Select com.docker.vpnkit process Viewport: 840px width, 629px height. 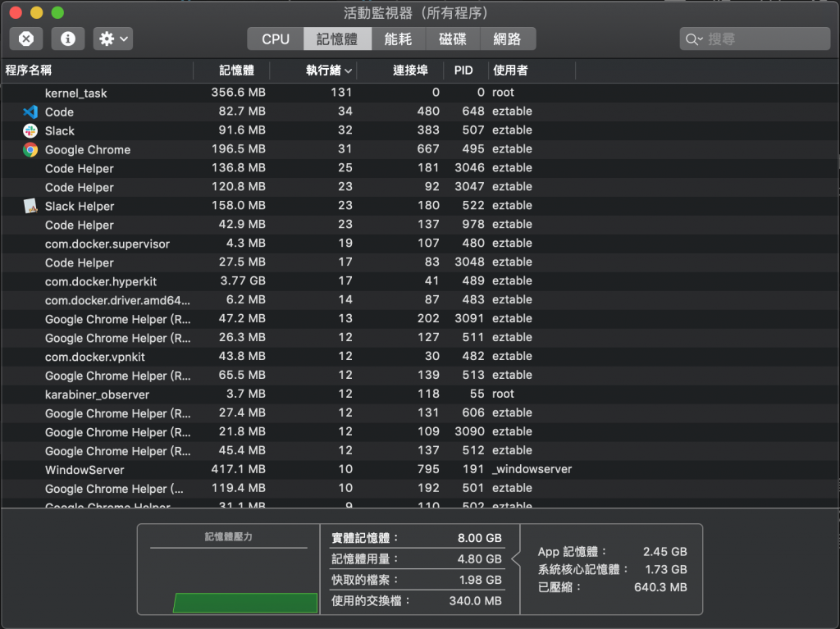pyautogui.click(x=420, y=356)
